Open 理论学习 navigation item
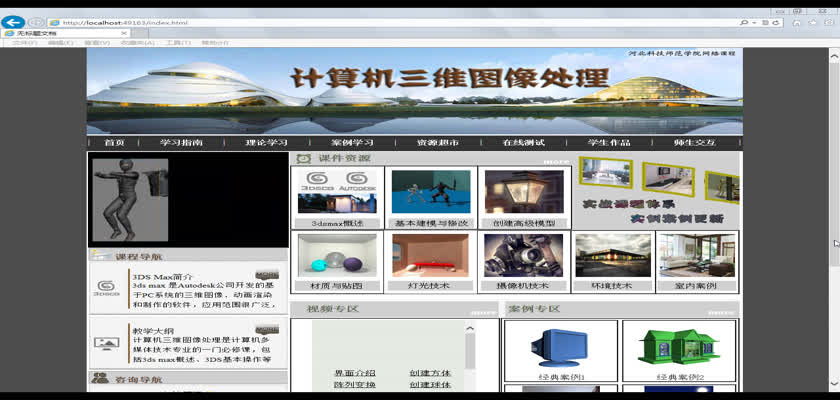Viewport: 840px width, 400px height. [x=267, y=142]
